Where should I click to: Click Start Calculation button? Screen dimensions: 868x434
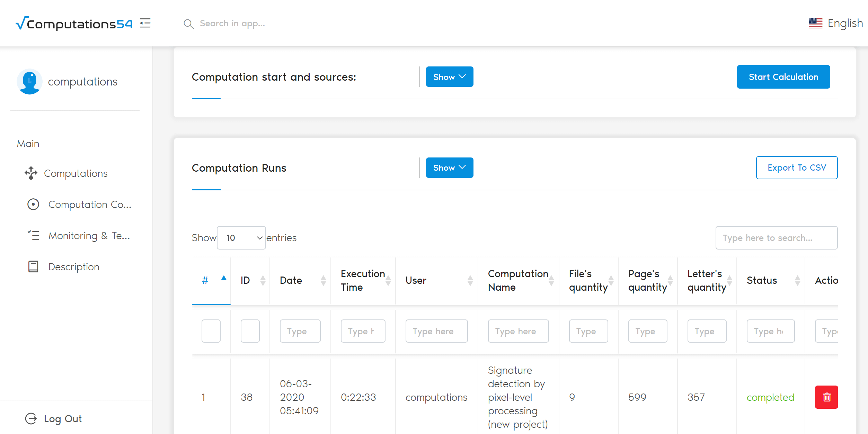pyautogui.click(x=783, y=77)
